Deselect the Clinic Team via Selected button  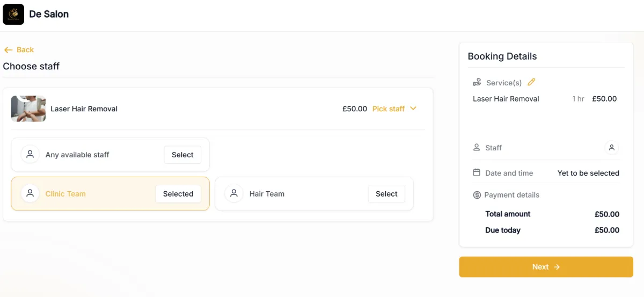tap(178, 194)
